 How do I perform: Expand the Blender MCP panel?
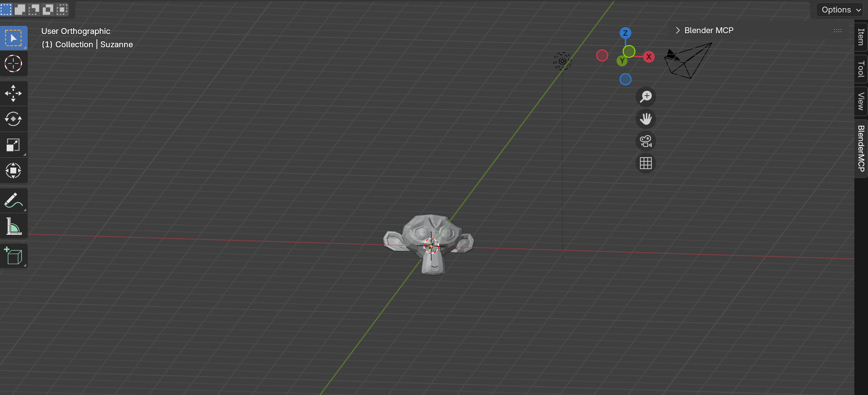click(x=678, y=30)
